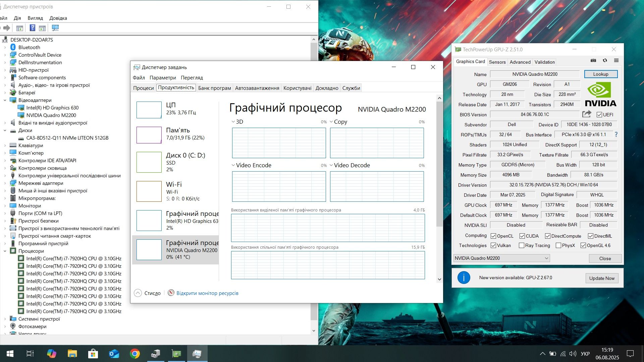This screenshot has width=644, height=362.
Task: Click the УКР language indicator
Action: coord(585,354)
